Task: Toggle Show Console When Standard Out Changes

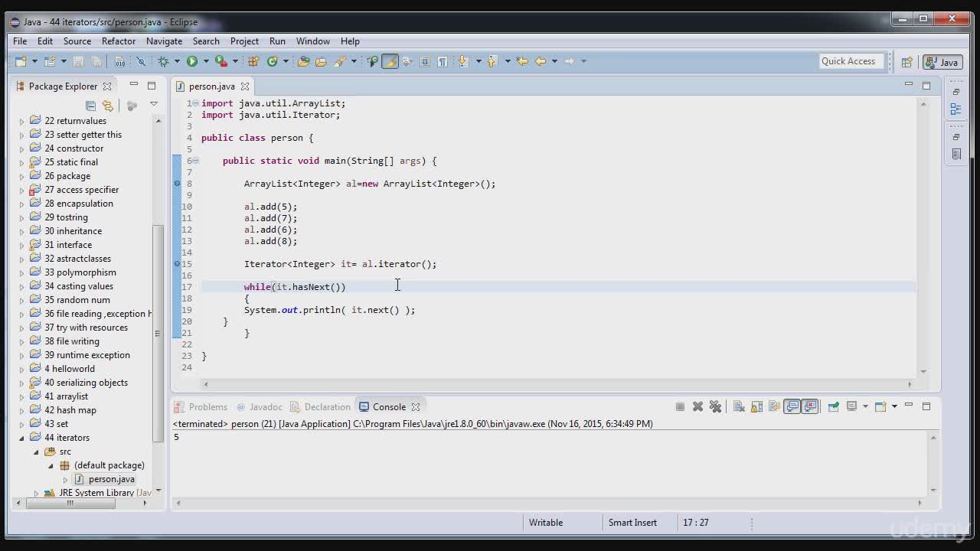Action: (792, 407)
